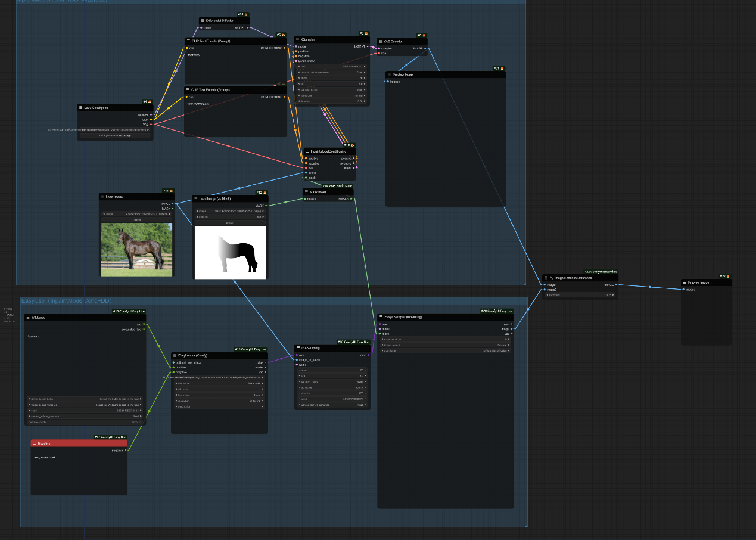Click the Load Checkpoint node's menu icon
The width and height of the screenshot is (756, 540).
pyautogui.click(x=81, y=108)
